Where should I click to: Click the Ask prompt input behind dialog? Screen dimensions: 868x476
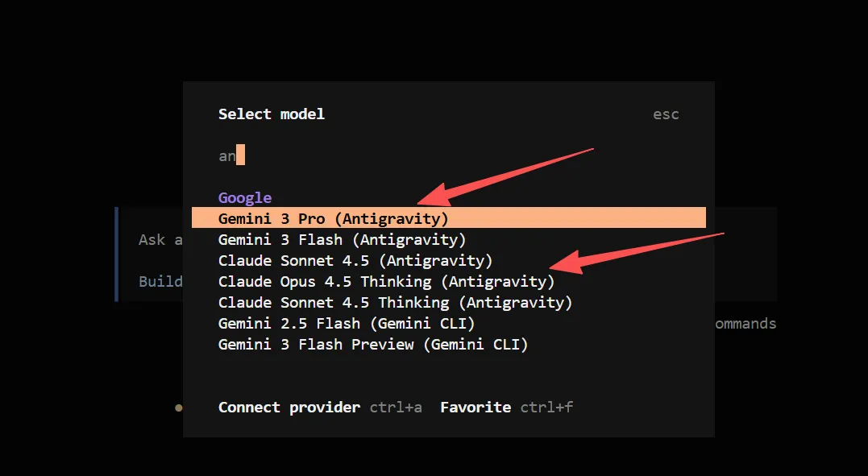tap(152, 239)
